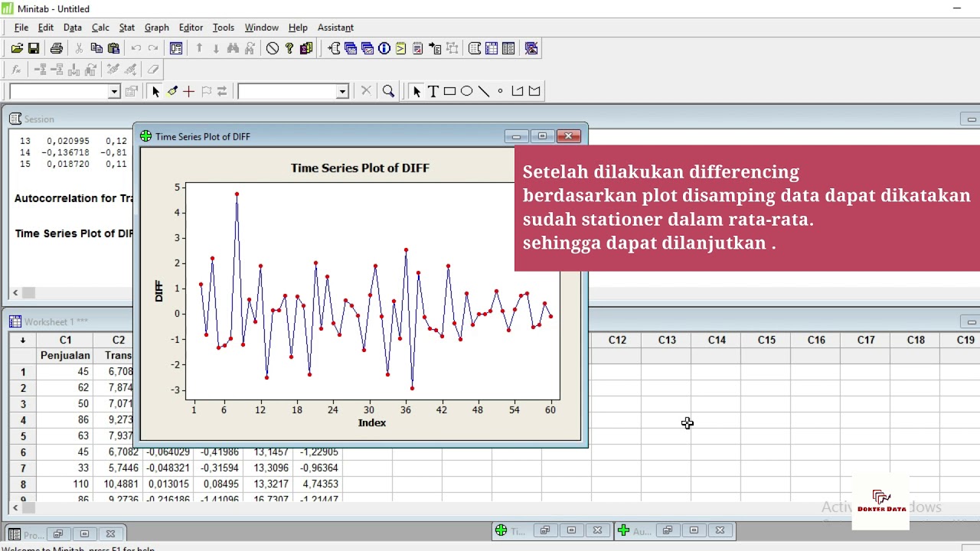Click the StatGuide icon beside the Help icon
This screenshot has height=551, width=980.
tap(306, 48)
